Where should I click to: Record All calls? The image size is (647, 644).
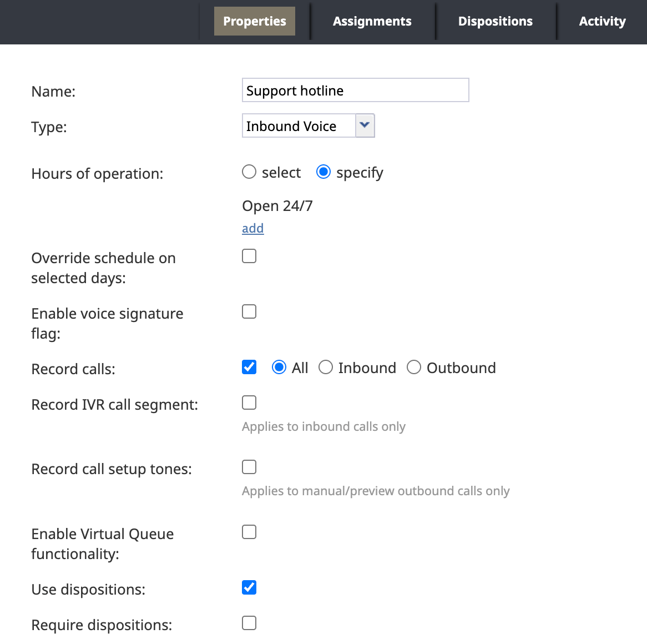click(279, 367)
